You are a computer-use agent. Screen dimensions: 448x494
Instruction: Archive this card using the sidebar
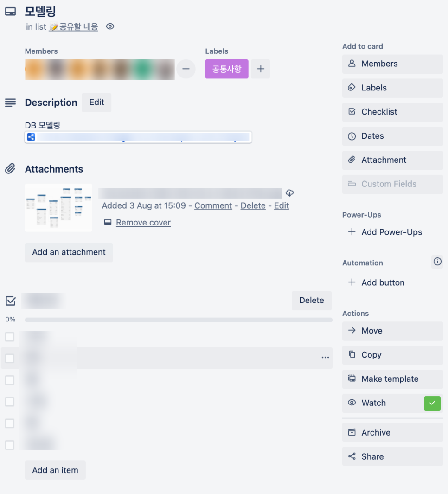pyautogui.click(x=392, y=432)
